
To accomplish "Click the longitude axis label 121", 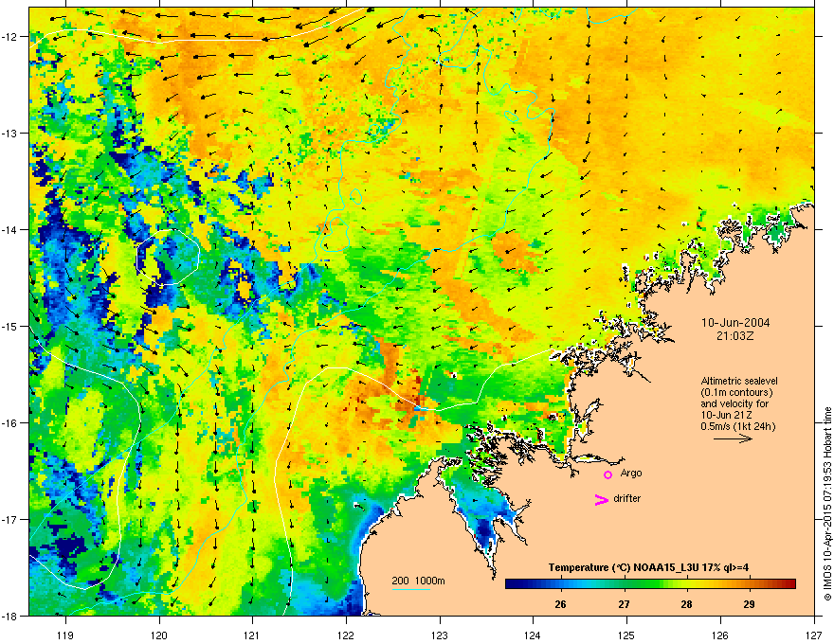I will point(252,635).
